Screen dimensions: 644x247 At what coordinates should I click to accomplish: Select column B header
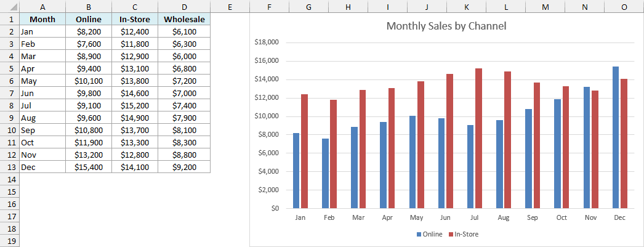89,7
